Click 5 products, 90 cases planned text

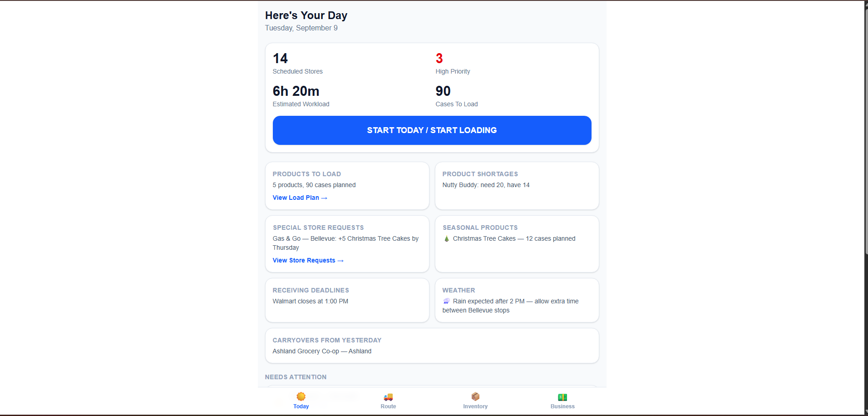314,185
